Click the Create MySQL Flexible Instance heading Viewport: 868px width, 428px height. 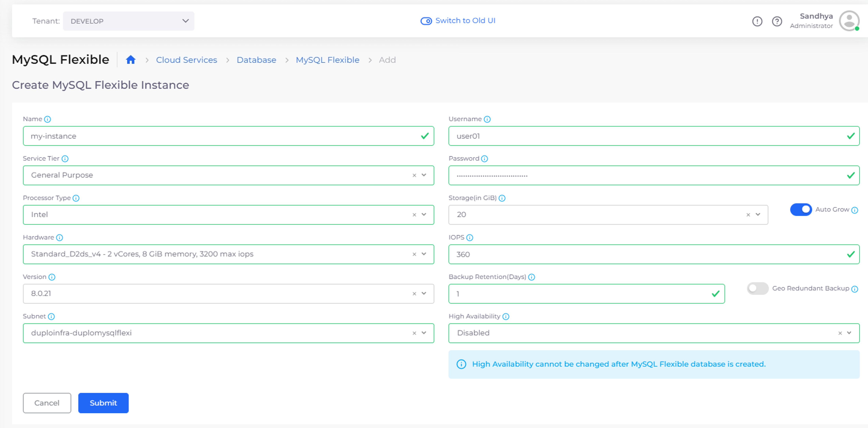click(100, 85)
